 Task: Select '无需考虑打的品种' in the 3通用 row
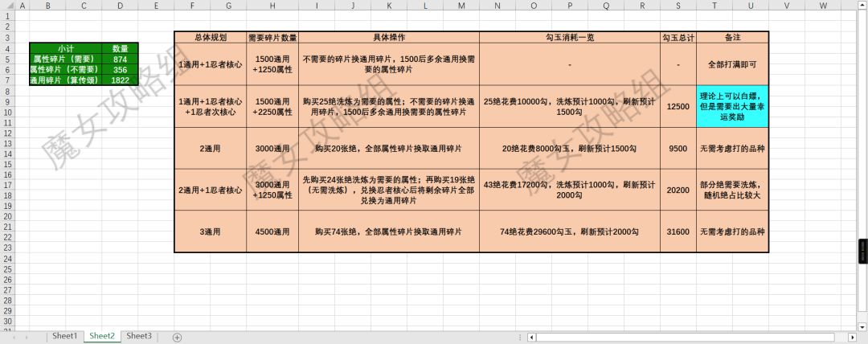click(732, 231)
